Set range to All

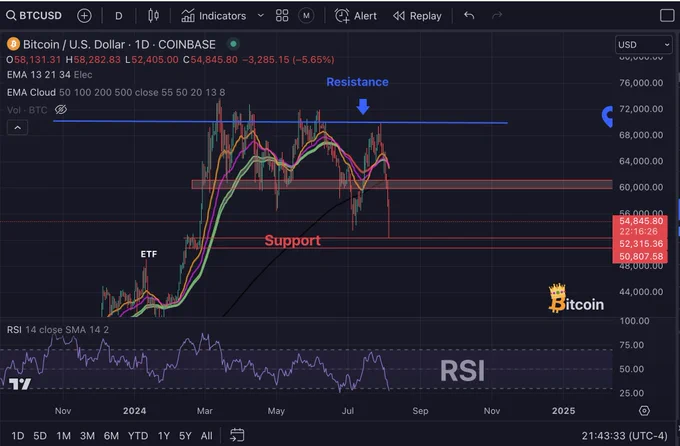tap(206, 436)
